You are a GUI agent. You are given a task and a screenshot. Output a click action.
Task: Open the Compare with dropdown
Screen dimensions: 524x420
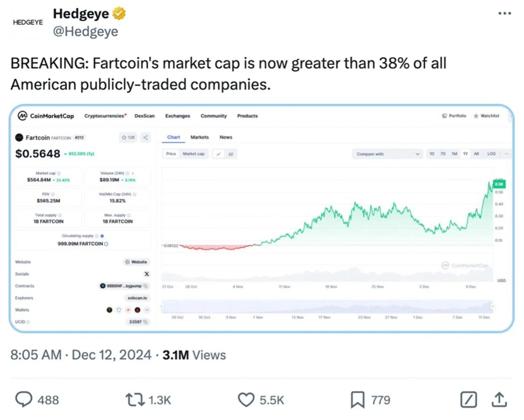coord(387,154)
